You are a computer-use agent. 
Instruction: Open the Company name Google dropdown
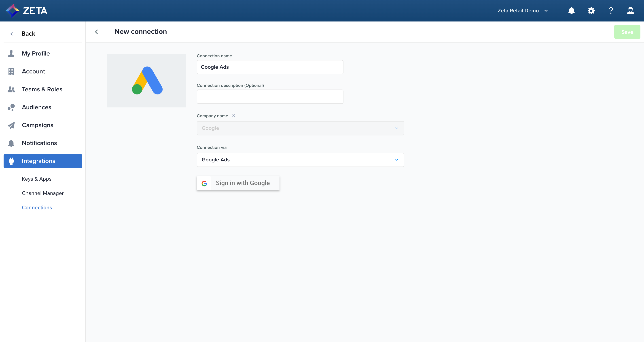tap(300, 128)
